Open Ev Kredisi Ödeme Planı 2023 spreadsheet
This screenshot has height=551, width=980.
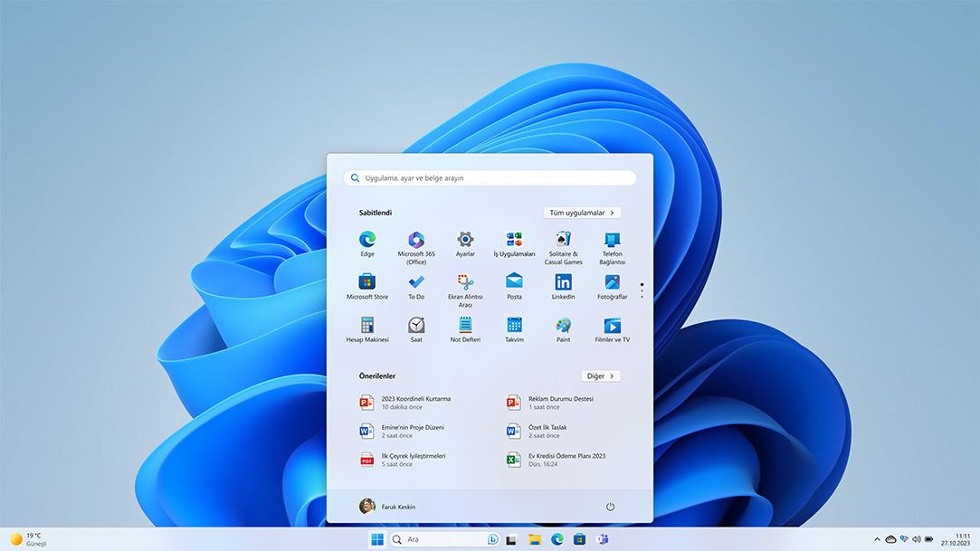click(566, 460)
